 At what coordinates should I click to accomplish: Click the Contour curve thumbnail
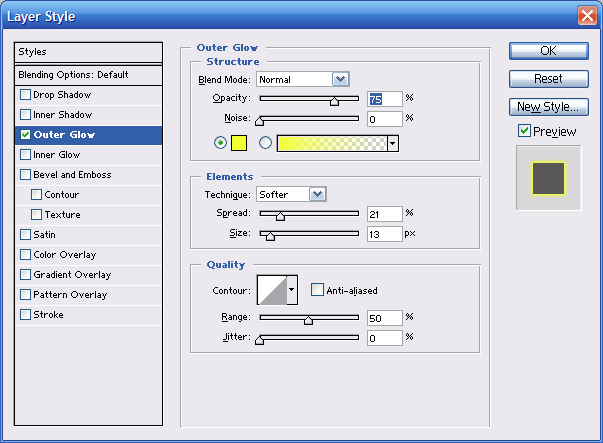tap(272, 290)
